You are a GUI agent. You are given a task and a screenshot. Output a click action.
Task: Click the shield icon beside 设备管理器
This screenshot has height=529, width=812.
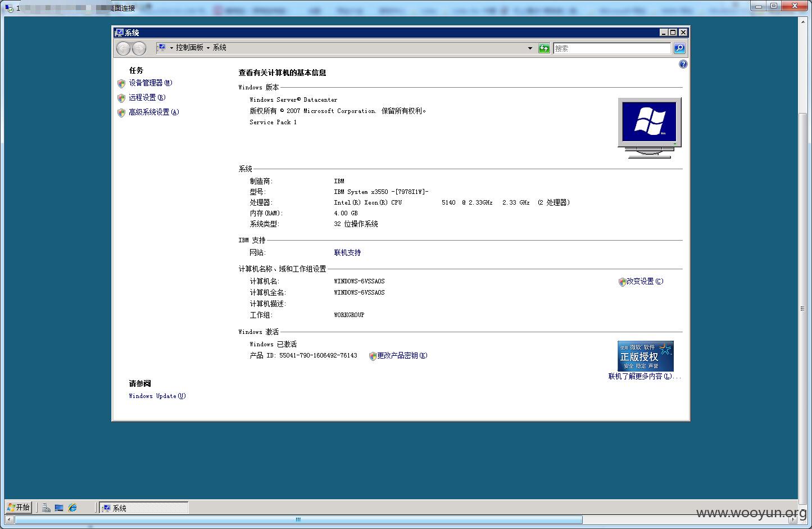(x=121, y=83)
